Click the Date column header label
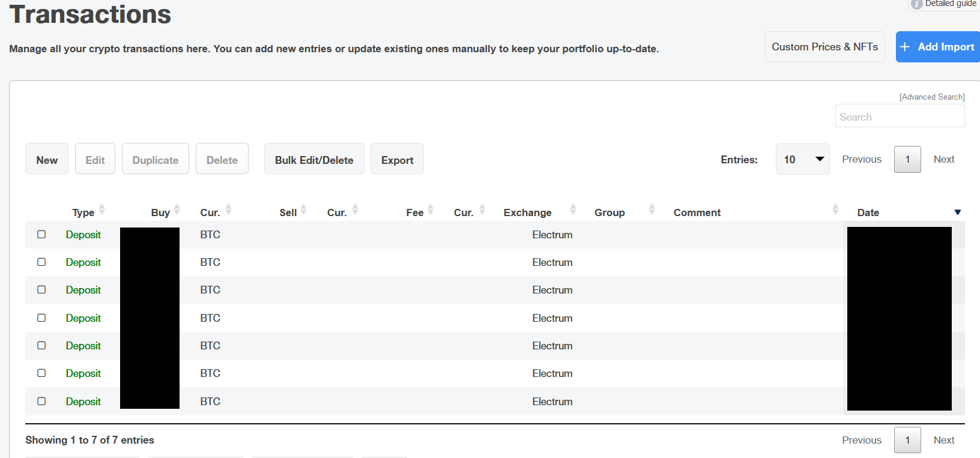 868,212
